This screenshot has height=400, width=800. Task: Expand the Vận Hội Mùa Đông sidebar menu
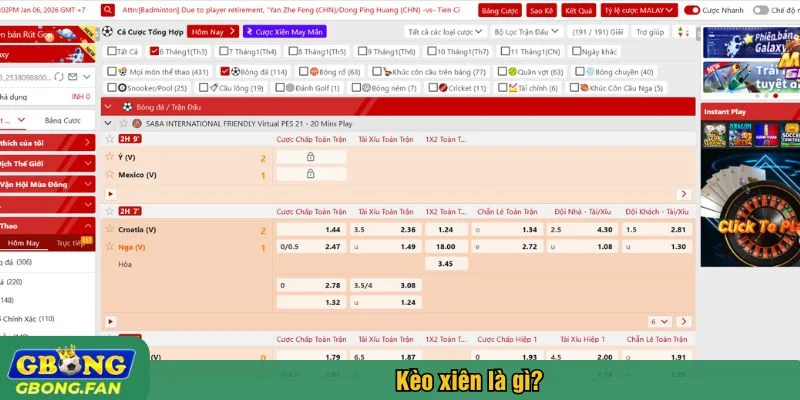tap(47, 184)
